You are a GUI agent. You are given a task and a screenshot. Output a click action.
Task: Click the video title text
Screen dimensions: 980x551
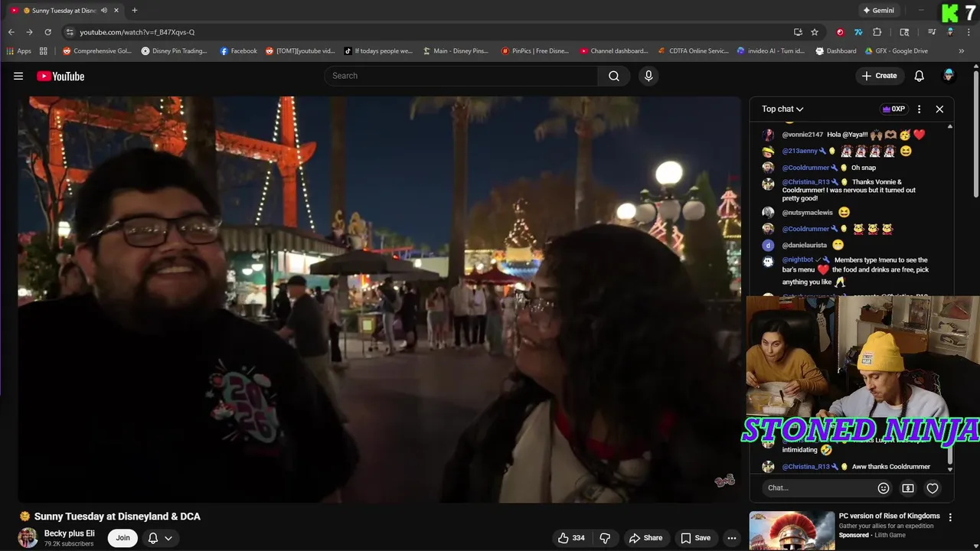pos(117,517)
